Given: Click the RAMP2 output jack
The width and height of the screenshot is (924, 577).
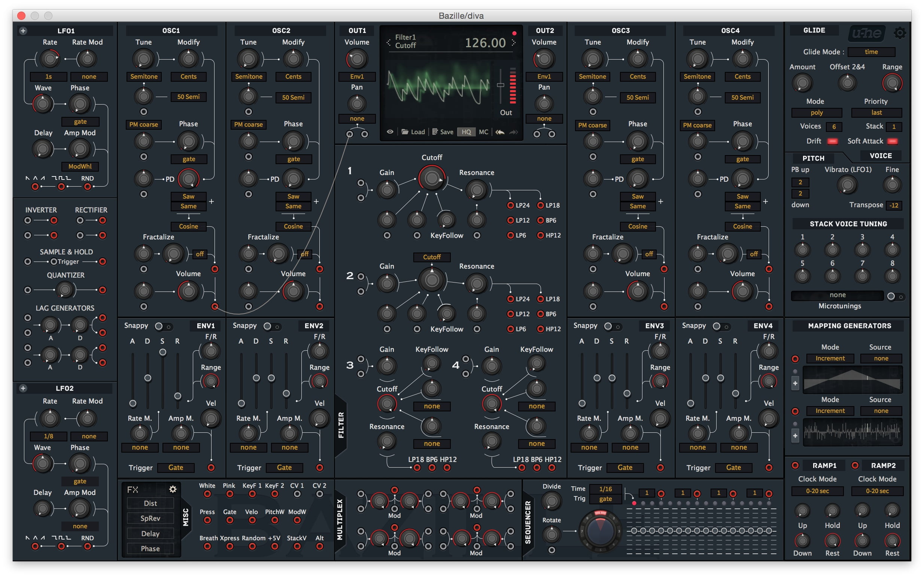Looking at the screenshot, I should click(855, 466).
